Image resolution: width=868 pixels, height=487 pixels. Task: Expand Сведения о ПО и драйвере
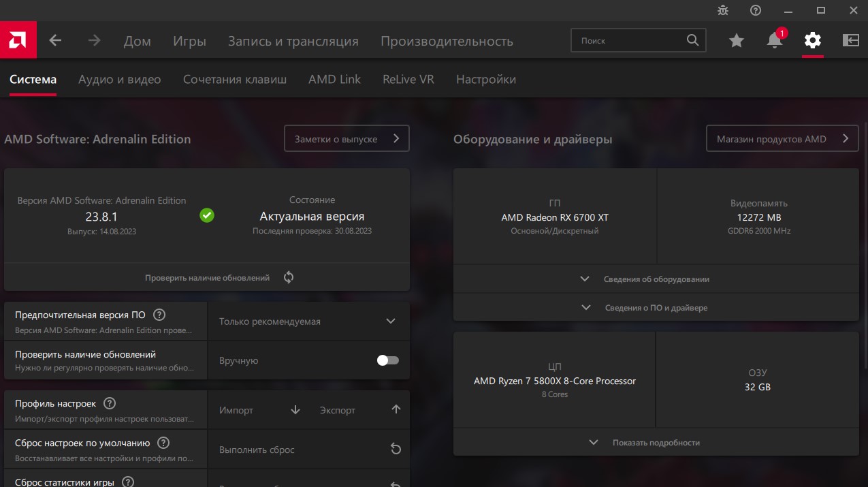[x=656, y=307]
